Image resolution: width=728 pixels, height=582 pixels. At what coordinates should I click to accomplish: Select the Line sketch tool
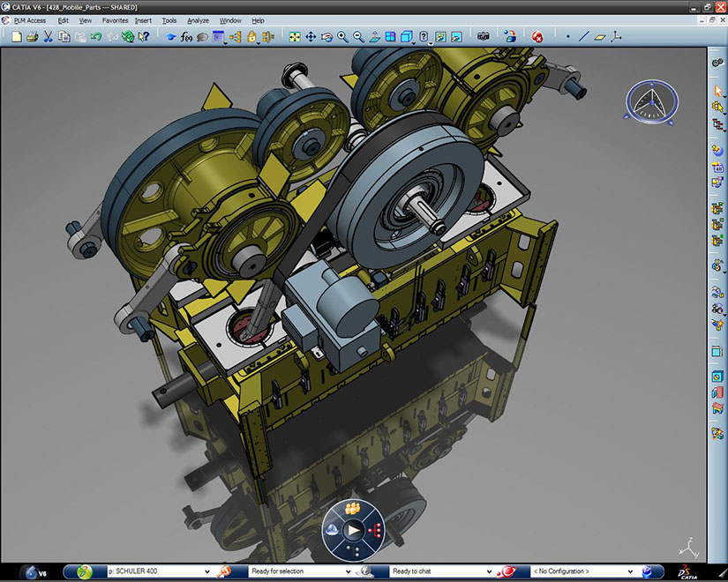(x=584, y=37)
